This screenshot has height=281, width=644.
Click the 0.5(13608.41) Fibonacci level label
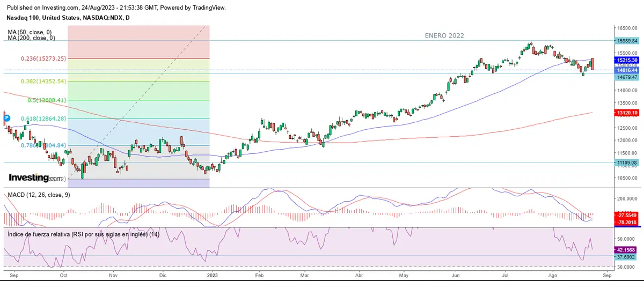tap(47, 100)
